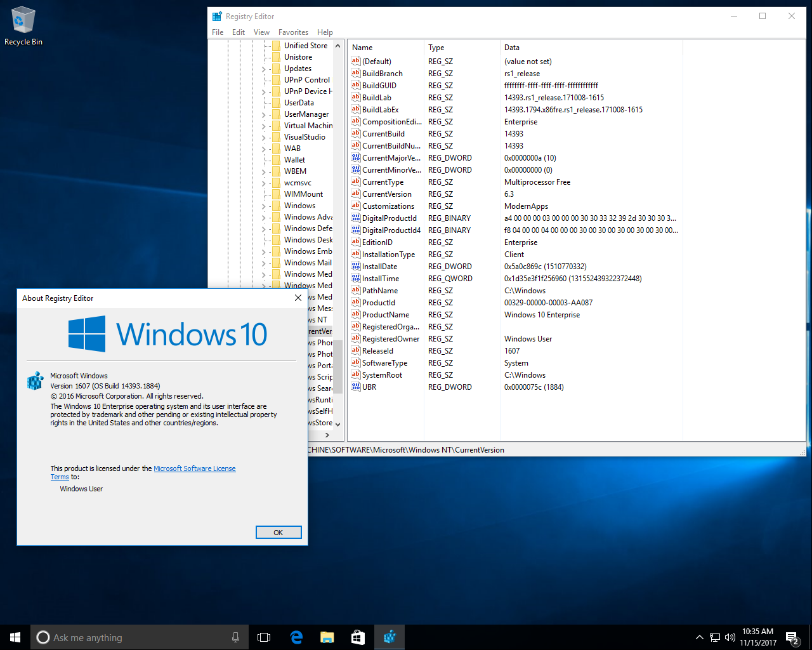
Task: Select the RegisteredOwner value name
Action: coord(391,338)
